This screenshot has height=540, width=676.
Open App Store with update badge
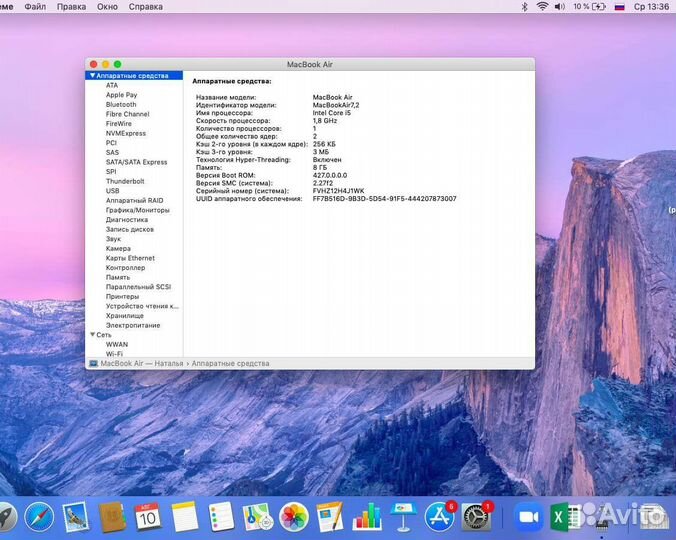[x=440, y=517]
